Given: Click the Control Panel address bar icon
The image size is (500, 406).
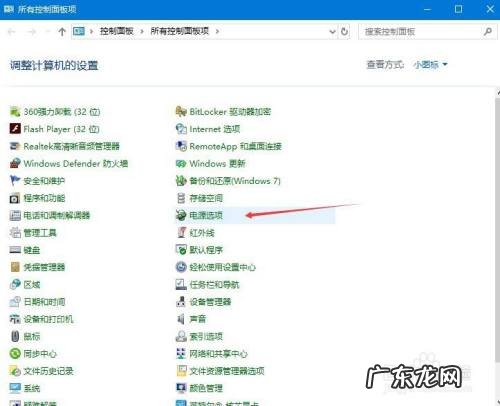Looking at the screenshot, I should pyautogui.click(x=79, y=31).
